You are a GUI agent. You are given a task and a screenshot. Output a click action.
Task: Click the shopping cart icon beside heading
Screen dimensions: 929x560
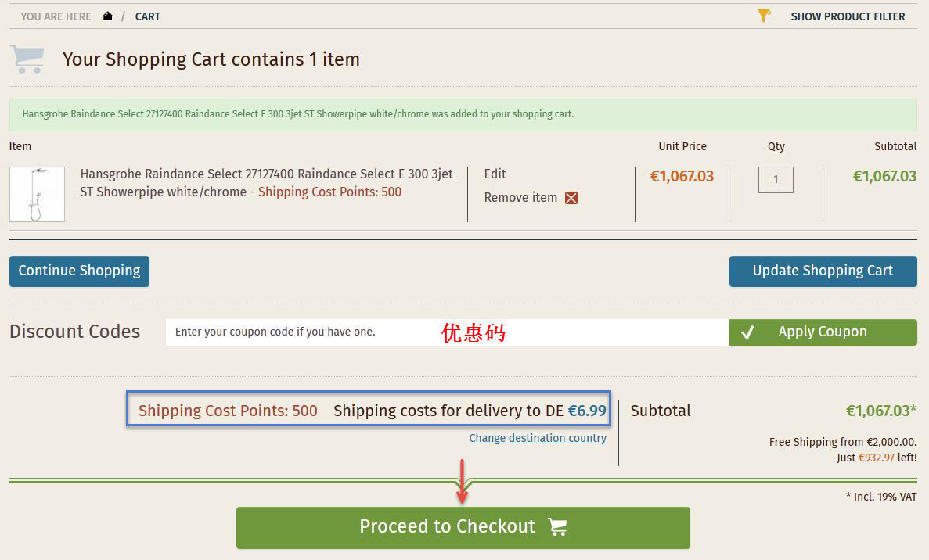coord(27,59)
